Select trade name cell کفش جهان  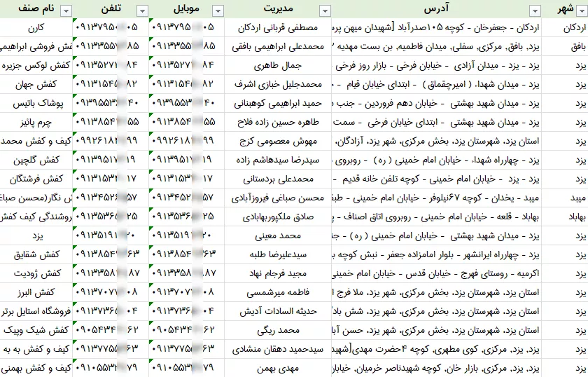pos(36,84)
